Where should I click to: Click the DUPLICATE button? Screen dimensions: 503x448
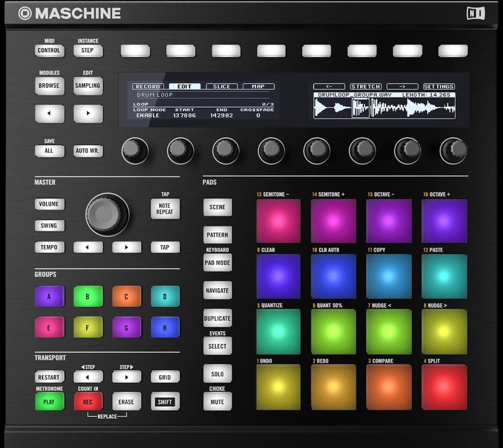tap(217, 318)
